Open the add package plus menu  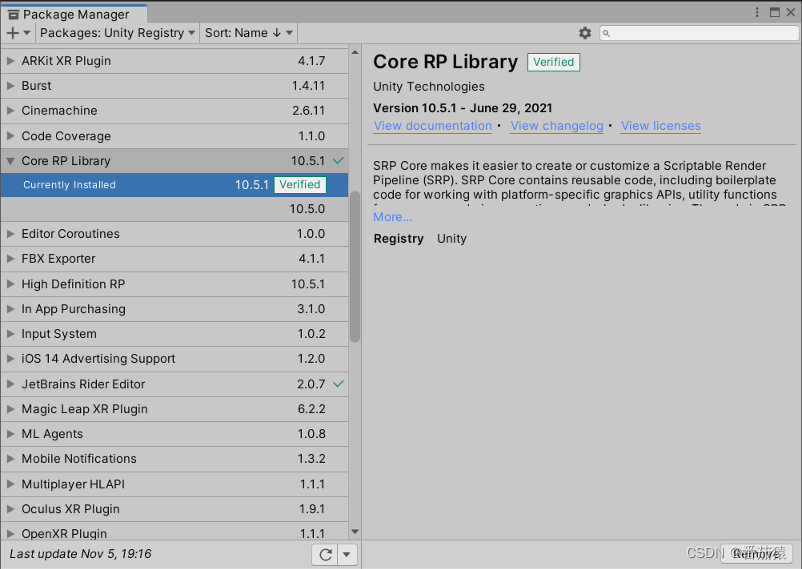click(x=18, y=33)
